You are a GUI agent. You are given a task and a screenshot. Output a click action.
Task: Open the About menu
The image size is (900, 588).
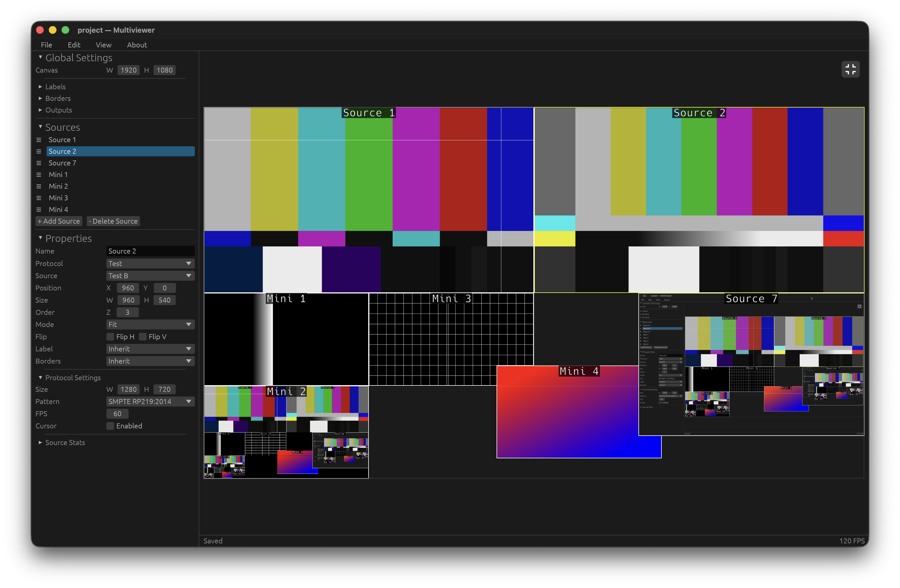pos(137,45)
